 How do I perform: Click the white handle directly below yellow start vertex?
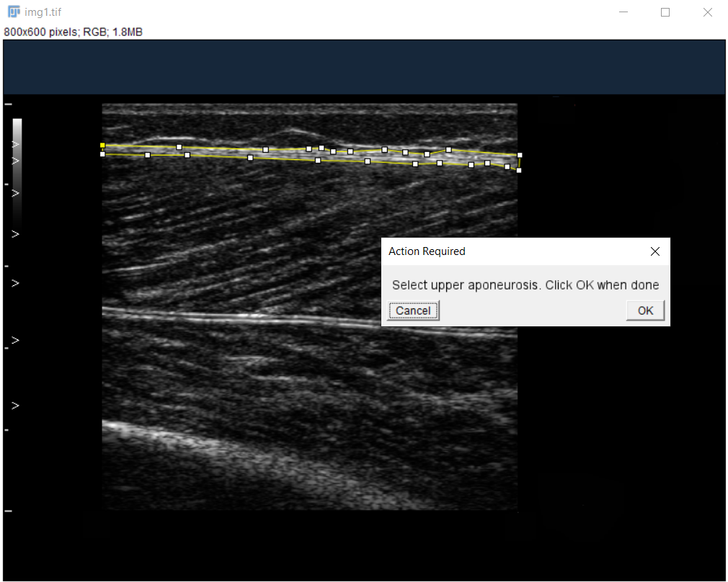[x=102, y=154]
